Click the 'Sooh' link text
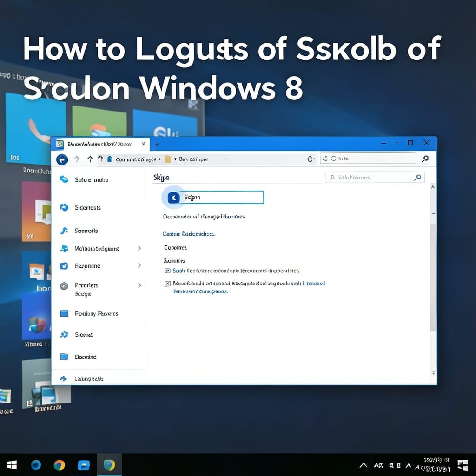This screenshot has width=476, height=476. click(179, 271)
